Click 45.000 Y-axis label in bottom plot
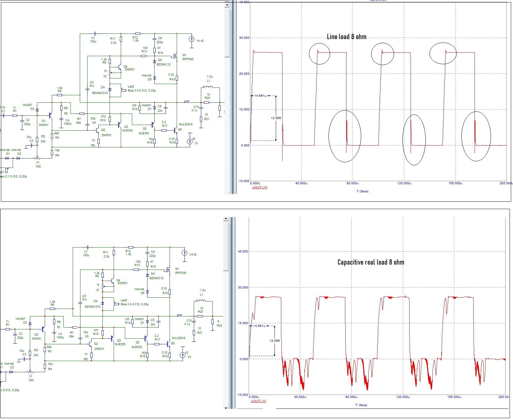Viewport: 513px width, 420px height. (x=243, y=252)
